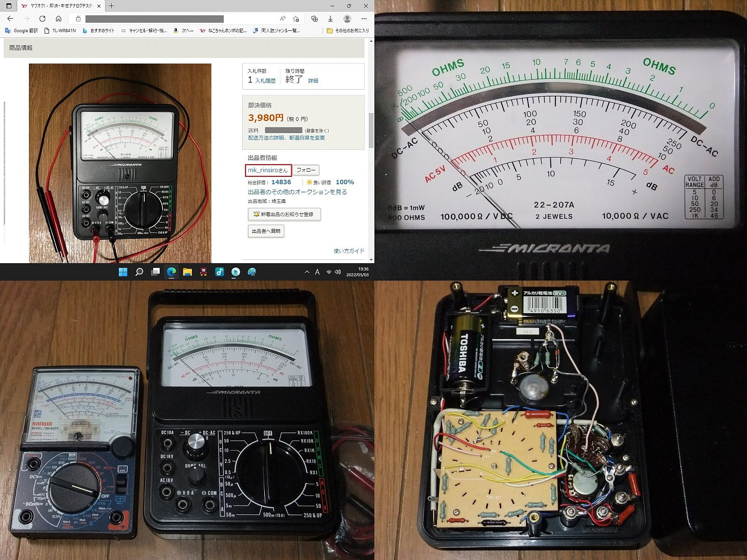Open the music note app in taskbar
This screenshot has width=747, height=560.
(x=219, y=272)
